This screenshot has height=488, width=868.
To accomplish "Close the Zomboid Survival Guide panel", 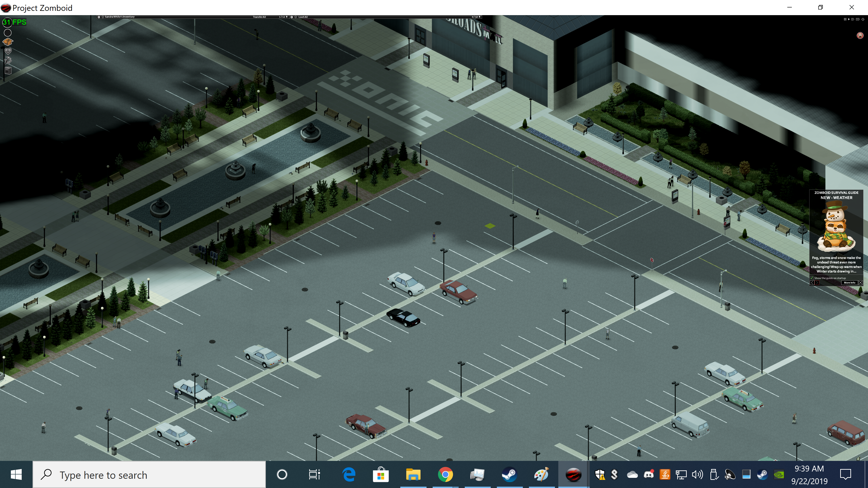I will click(x=861, y=283).
